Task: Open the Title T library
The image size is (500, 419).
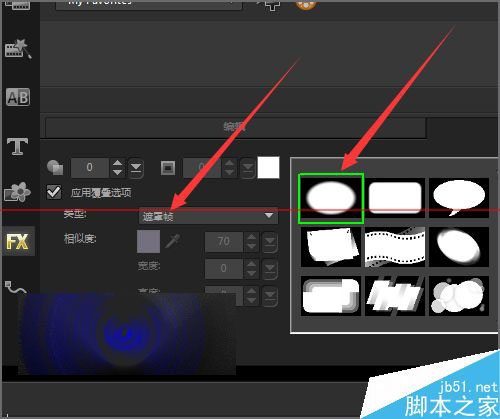Action: pyautogui.click(x=17, y=147)
